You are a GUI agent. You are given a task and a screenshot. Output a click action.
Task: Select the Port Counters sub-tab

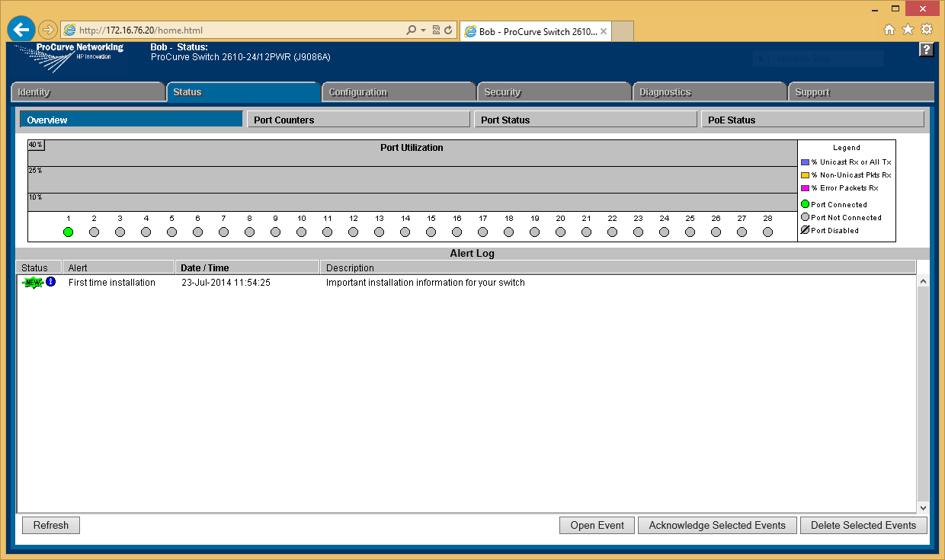(x=358, y=120)
